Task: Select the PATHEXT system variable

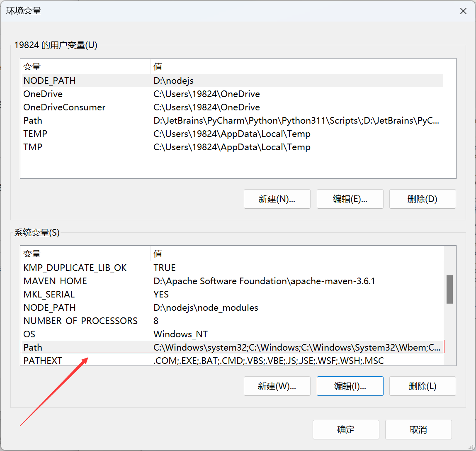Action: 233,361
